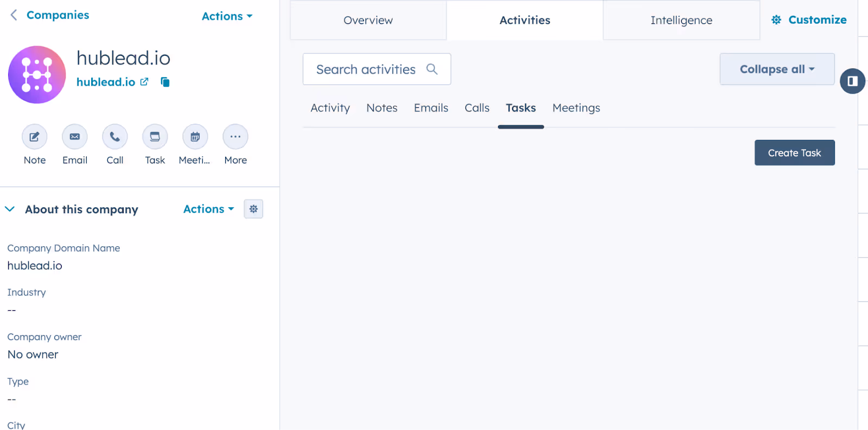Focus the Search activities field
Screen dimensions: 868x430
coord(377,69)
